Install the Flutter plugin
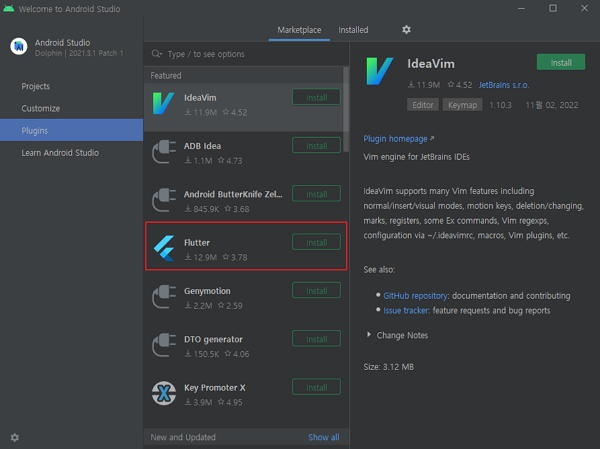The width and height of the screenshot is (600, 449). click(316, 242)
